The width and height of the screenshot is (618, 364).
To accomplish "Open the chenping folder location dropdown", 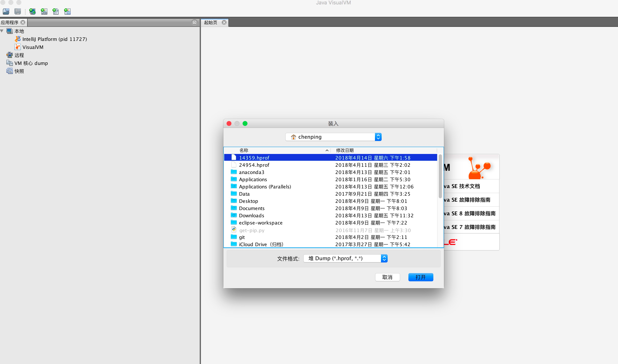I will click(x=333, y=137).
